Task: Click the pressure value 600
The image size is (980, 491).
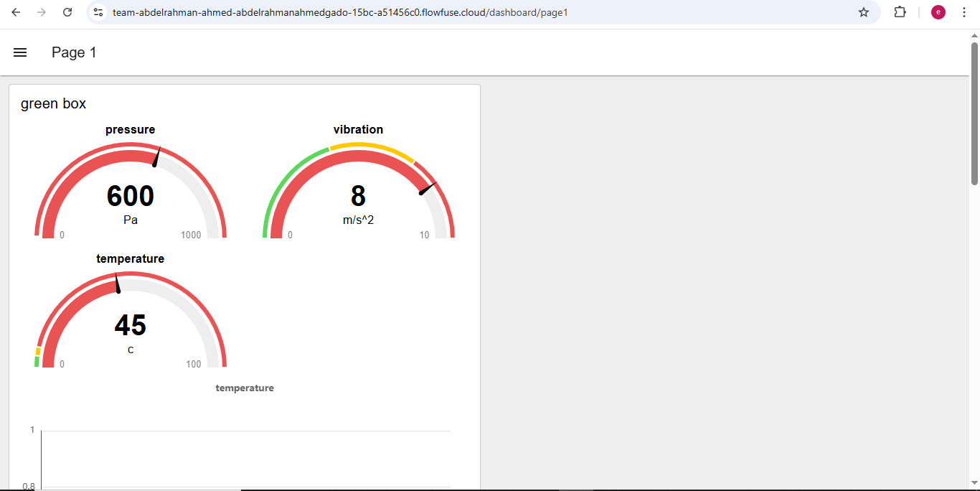Action: 130,196
